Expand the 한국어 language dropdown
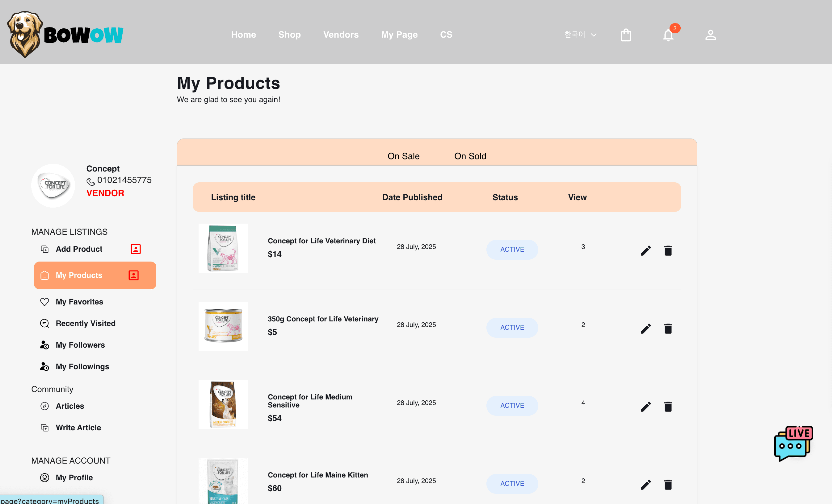 tap(580, 35)
